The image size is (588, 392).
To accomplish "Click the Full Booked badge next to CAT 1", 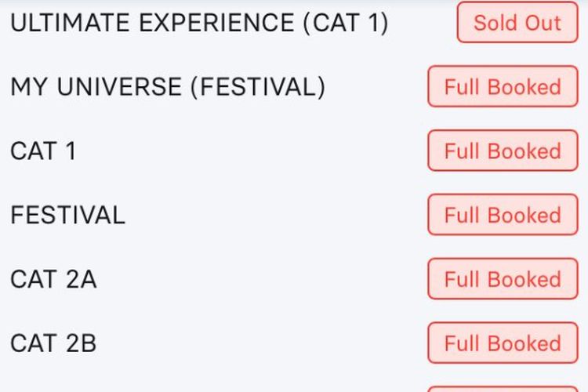I will coord(503,151).
